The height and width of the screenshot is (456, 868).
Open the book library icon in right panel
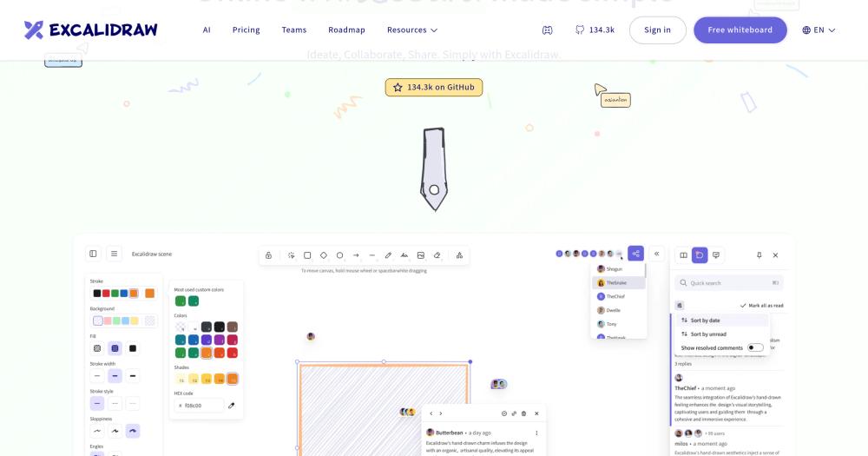click(x=684, y=254)
